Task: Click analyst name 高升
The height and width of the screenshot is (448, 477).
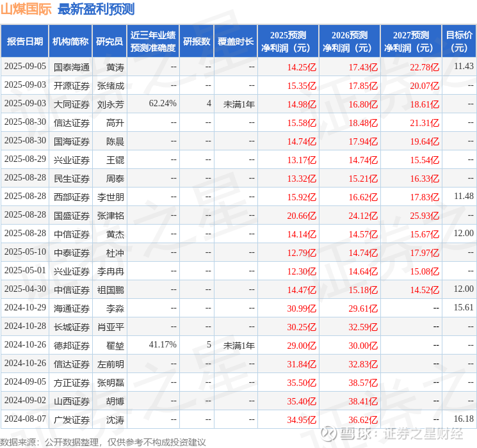Action: [115, 123]
